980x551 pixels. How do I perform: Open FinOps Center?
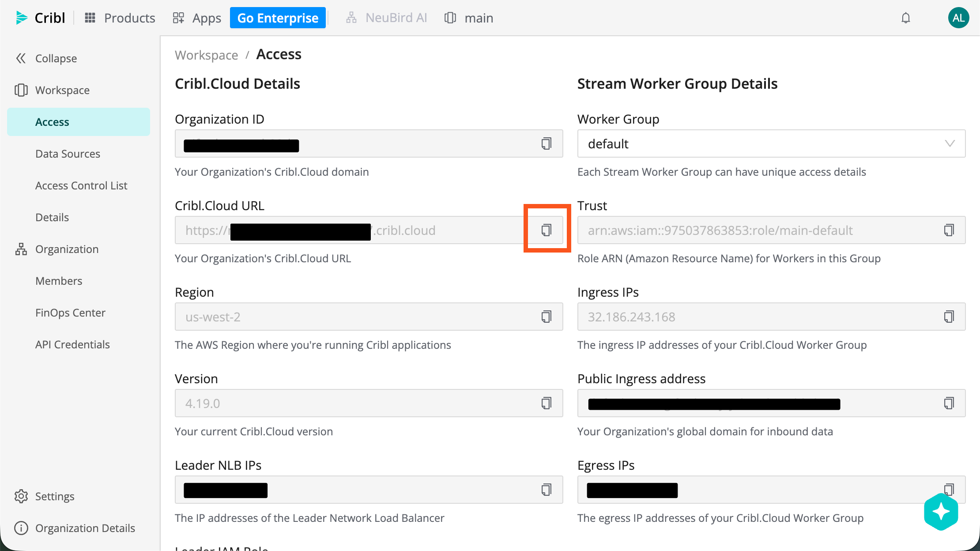[x=70, y=313]
